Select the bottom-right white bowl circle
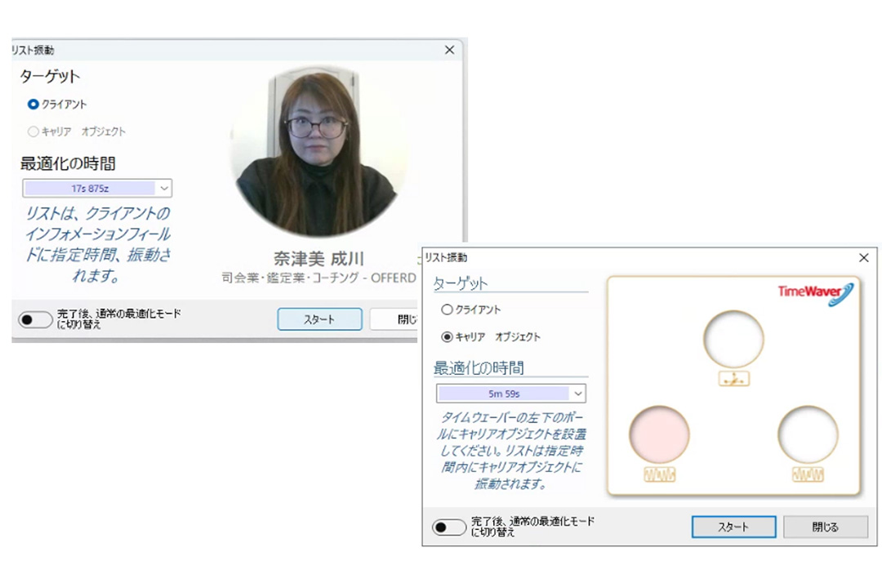Viewport: 882px width, 588px height. 808,435
